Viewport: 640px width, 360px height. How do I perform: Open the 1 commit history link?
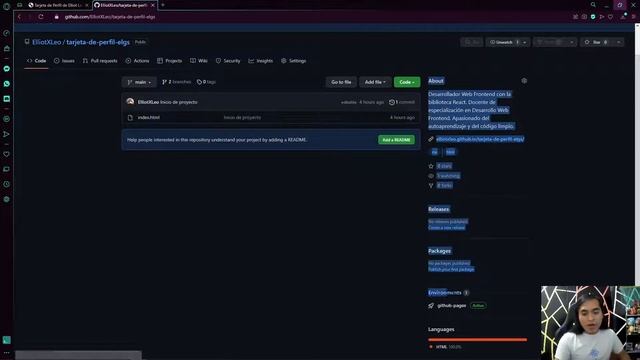point(402,102)
